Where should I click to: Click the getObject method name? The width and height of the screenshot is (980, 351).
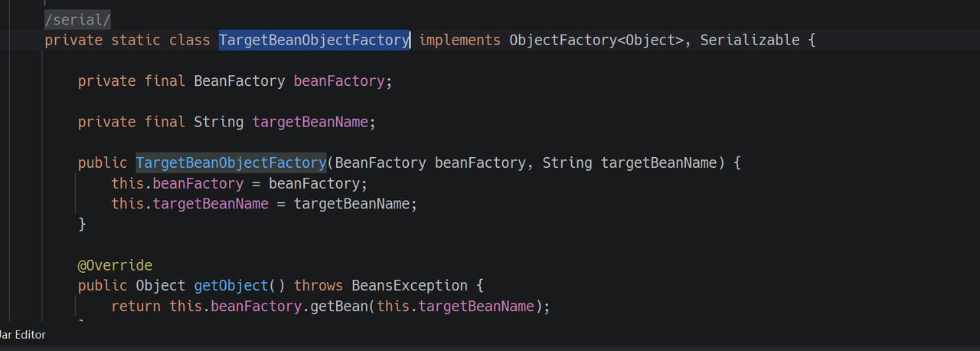click(230, 286)
